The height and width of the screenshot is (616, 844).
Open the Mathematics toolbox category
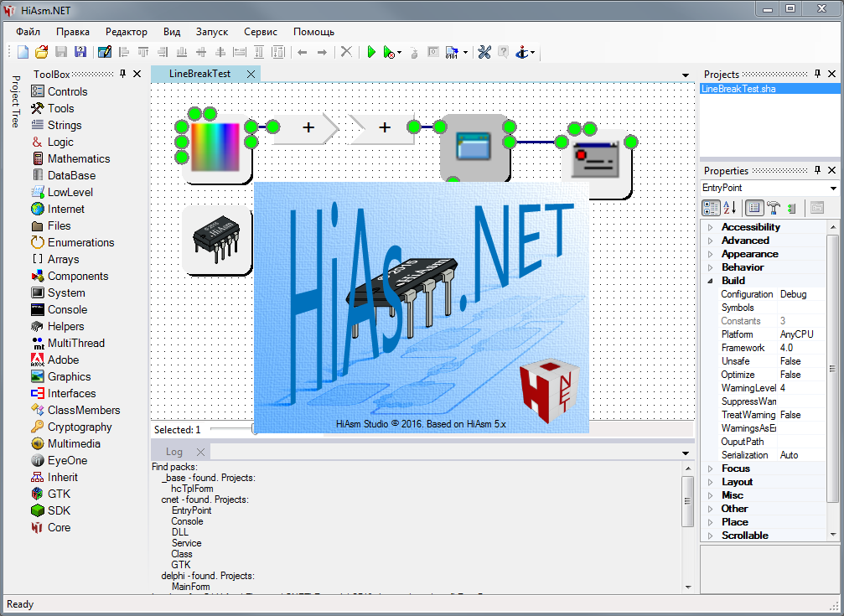click(x=78, y=158)
